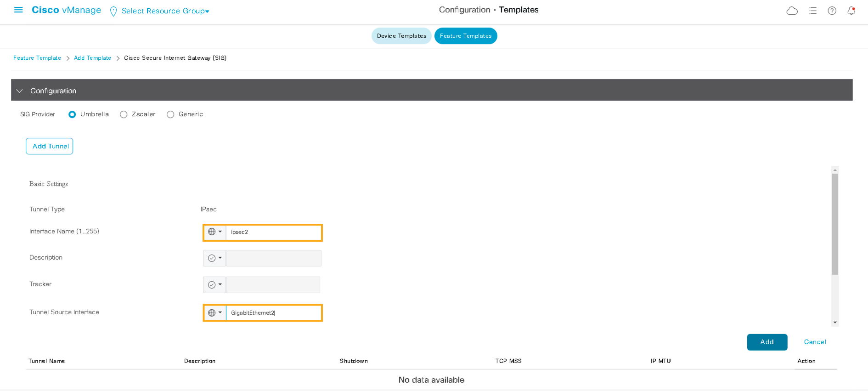
Task: Click the Cisco vManage logo
Action: pos(66,10)
